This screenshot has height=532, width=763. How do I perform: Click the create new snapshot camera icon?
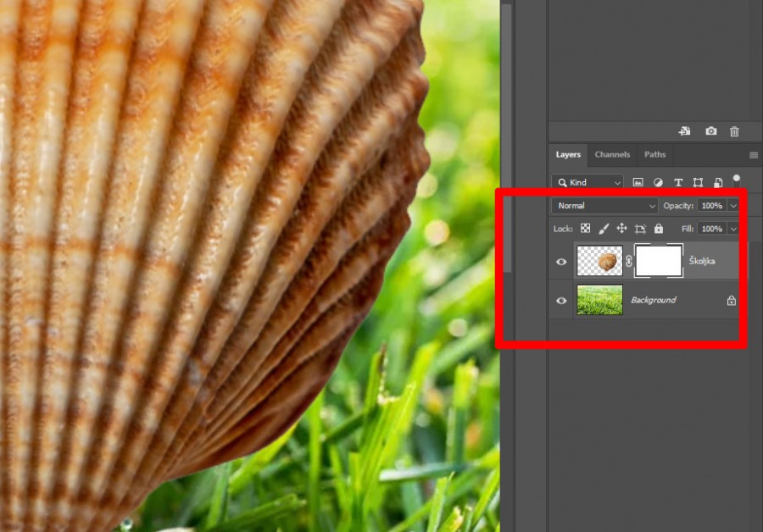click(x=710, y=131)
